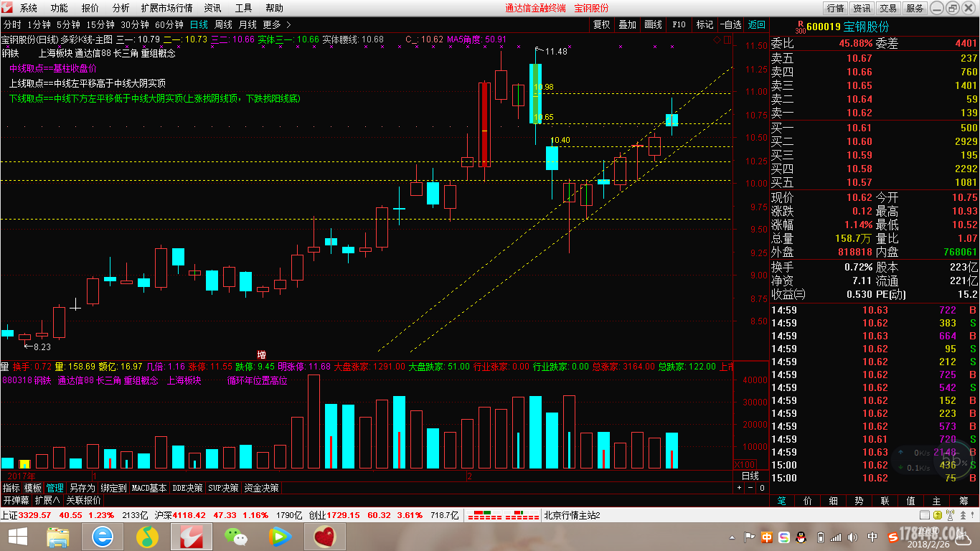Click the + zoom-in chart button
The width and height of the screenshot is (980, 551).
point(740,488)
